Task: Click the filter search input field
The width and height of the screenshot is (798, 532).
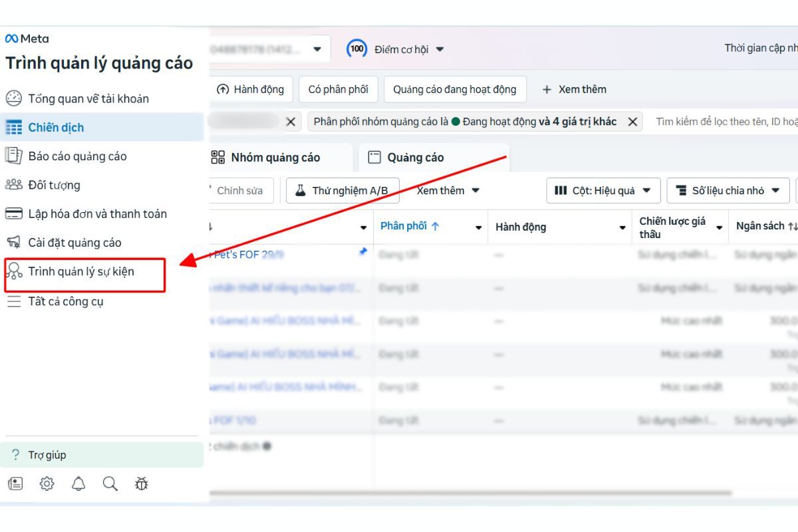Action: tap(725, 122)
